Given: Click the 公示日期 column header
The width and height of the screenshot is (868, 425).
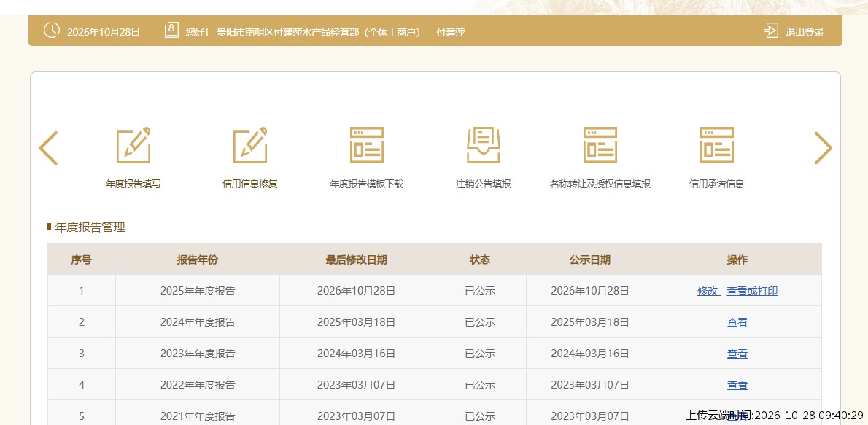Looking at the screenshot, I should (x=590, y=260).
